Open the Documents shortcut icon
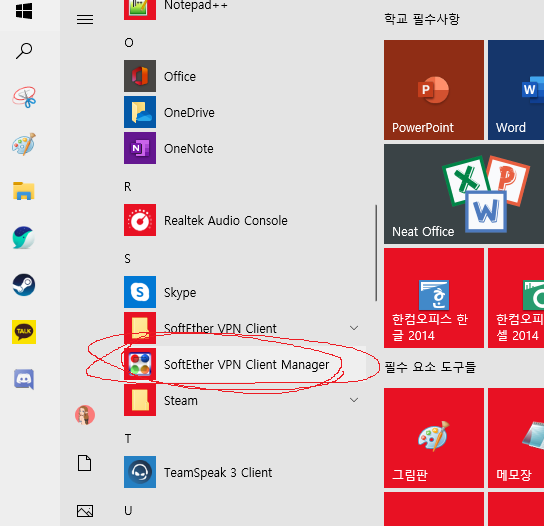Viewport: 544px width, 526px height. click(x=85, y=463)
